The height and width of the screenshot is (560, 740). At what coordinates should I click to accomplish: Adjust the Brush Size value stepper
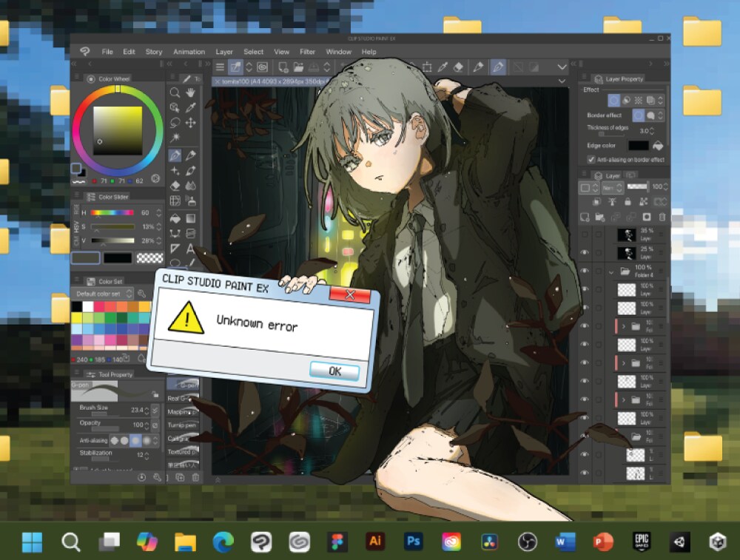click(x=147, y=411)
